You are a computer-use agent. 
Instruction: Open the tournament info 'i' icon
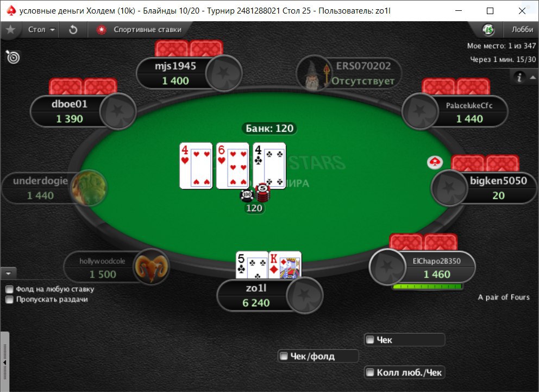tap(519, 77)
